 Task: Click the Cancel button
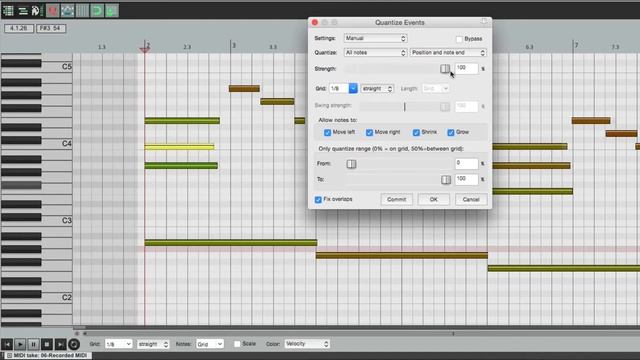471,199
